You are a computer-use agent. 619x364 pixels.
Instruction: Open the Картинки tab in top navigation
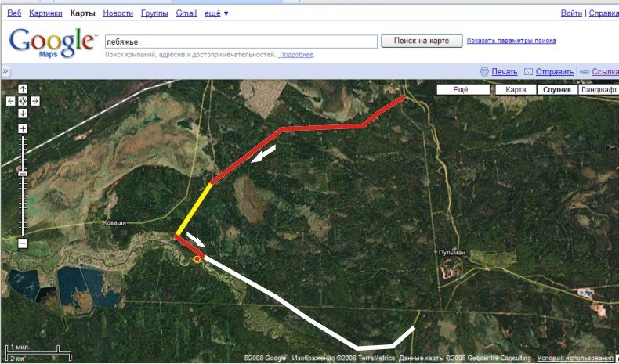45,13
